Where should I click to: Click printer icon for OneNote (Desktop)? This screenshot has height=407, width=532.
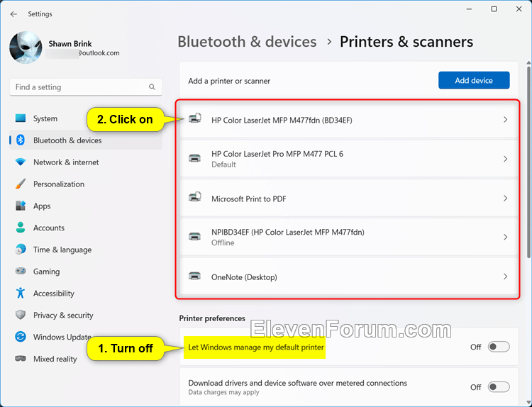point(195,276)
